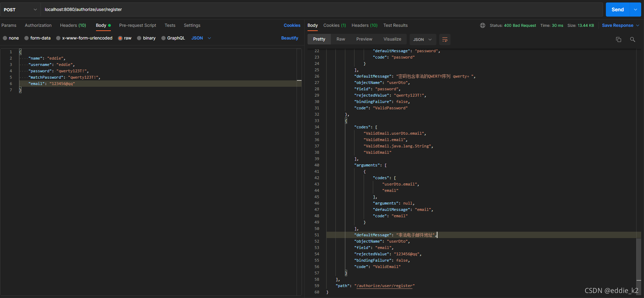644x298 pixels.
Task: Open the response Cookies (1) tab
Action: (x=335, y=25)
